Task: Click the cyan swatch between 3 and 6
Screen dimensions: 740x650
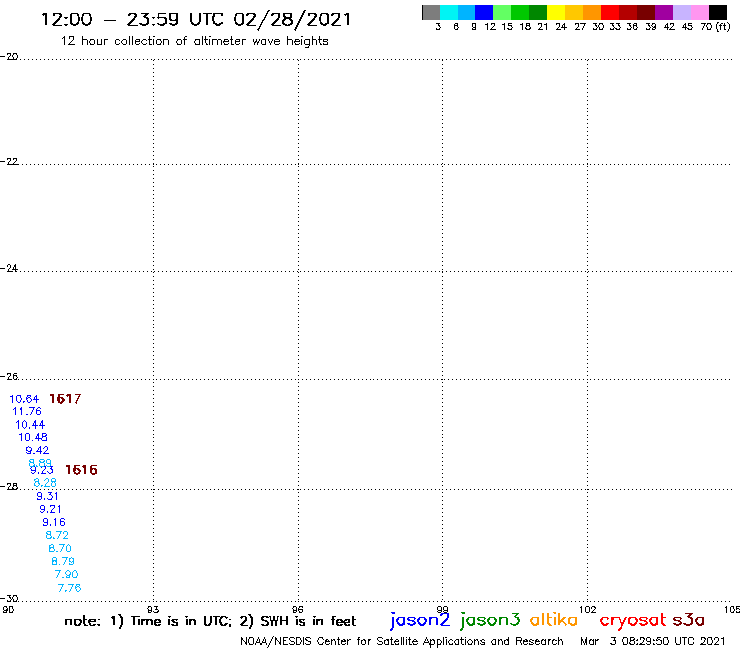Action: point(449,12)
